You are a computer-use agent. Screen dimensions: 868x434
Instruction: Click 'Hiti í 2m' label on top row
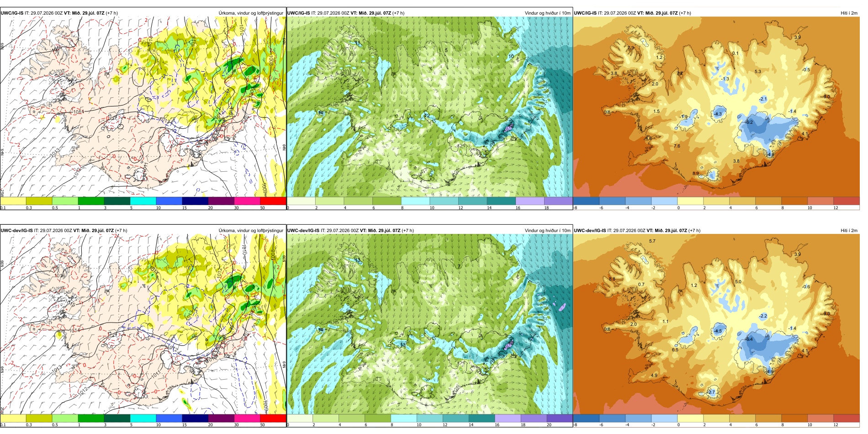[x=849, y=13]
